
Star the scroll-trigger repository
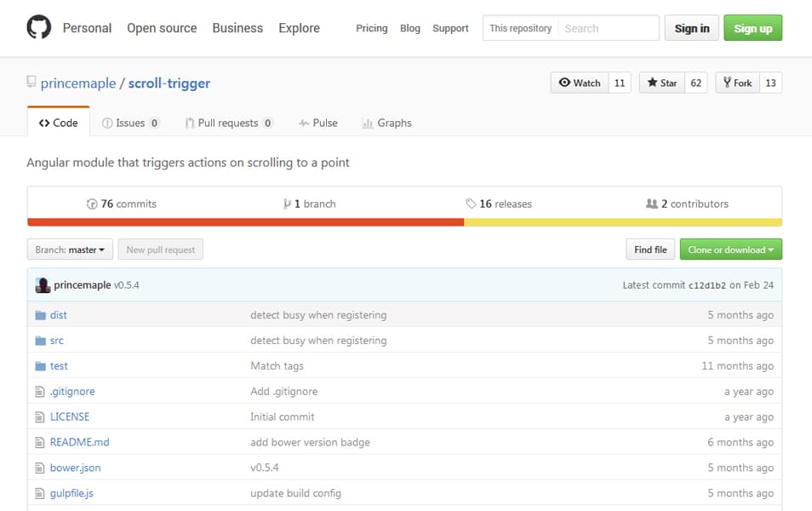[662, 83]
